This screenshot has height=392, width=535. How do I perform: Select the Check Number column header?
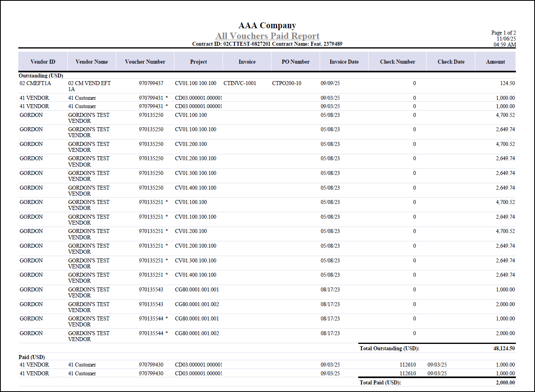[397, 62]
